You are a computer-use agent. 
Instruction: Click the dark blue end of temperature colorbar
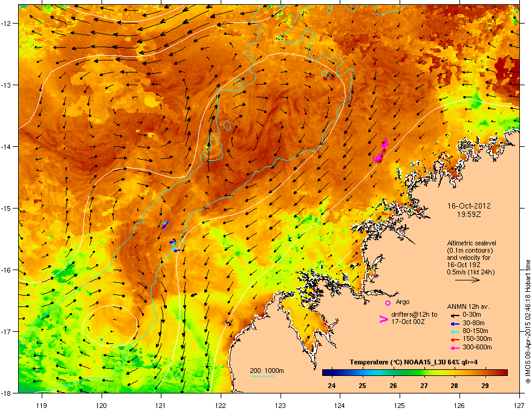326,373
